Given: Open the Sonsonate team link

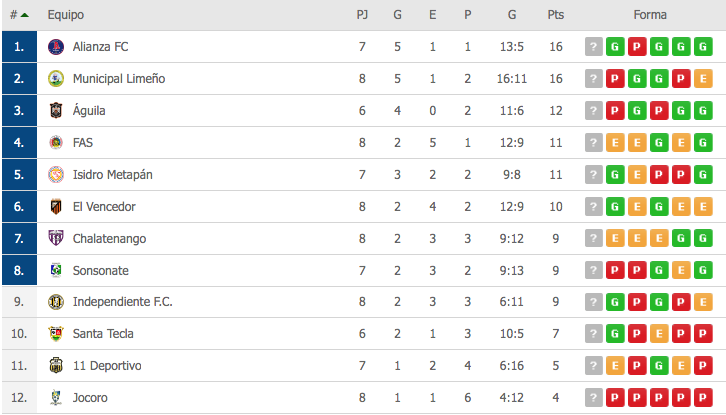Looking at the screenshot, I should (x=100, y=271).
